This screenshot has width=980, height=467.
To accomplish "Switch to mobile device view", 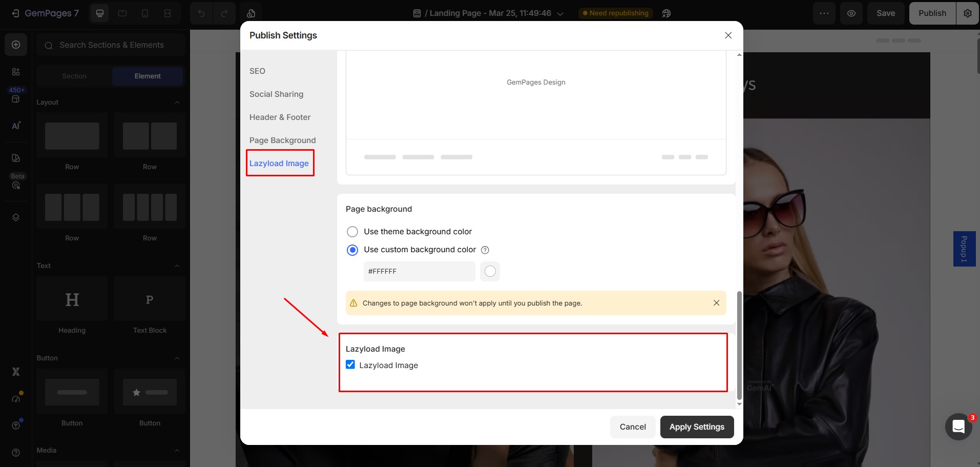I will 145,13.
